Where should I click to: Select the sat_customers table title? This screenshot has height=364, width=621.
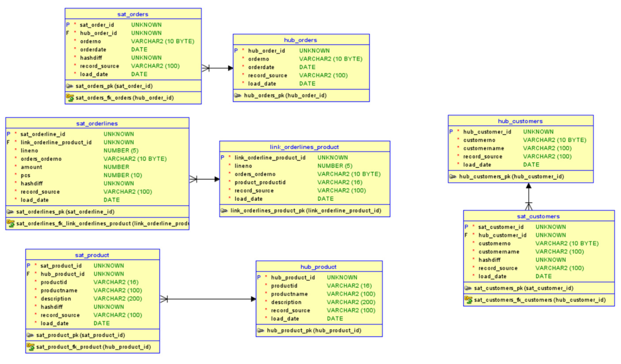538,217
